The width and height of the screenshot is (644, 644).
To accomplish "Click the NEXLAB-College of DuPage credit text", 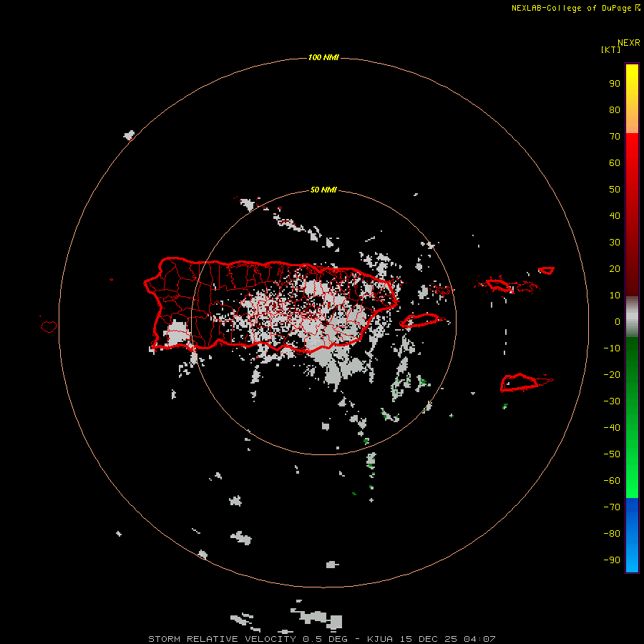I will [571, 8].
